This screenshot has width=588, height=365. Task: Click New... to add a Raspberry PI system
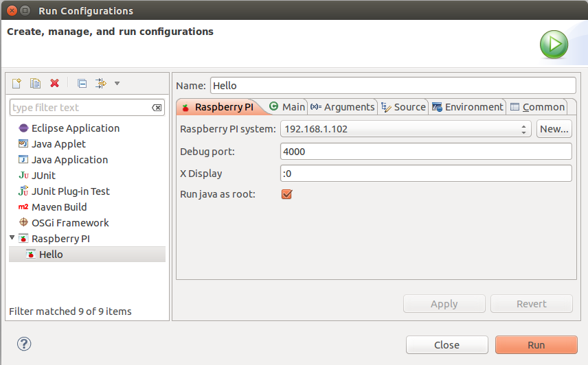coord(554,129)
